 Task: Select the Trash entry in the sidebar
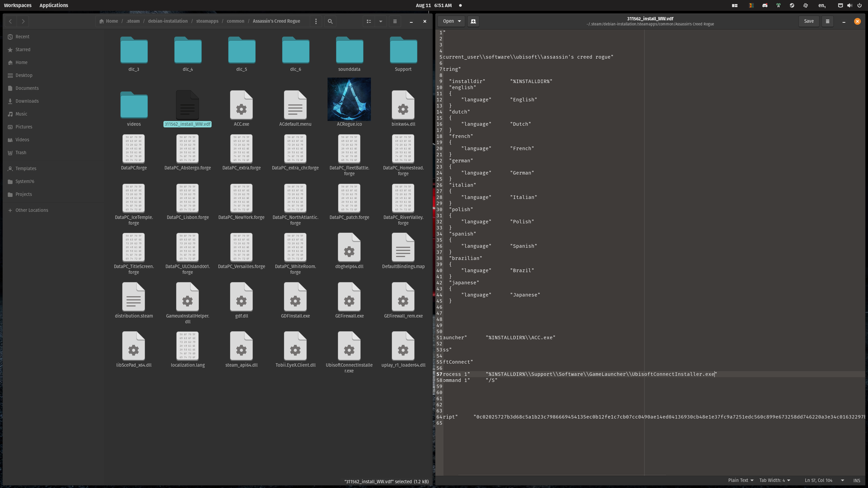pyautogui.click(x=21, y=152)
